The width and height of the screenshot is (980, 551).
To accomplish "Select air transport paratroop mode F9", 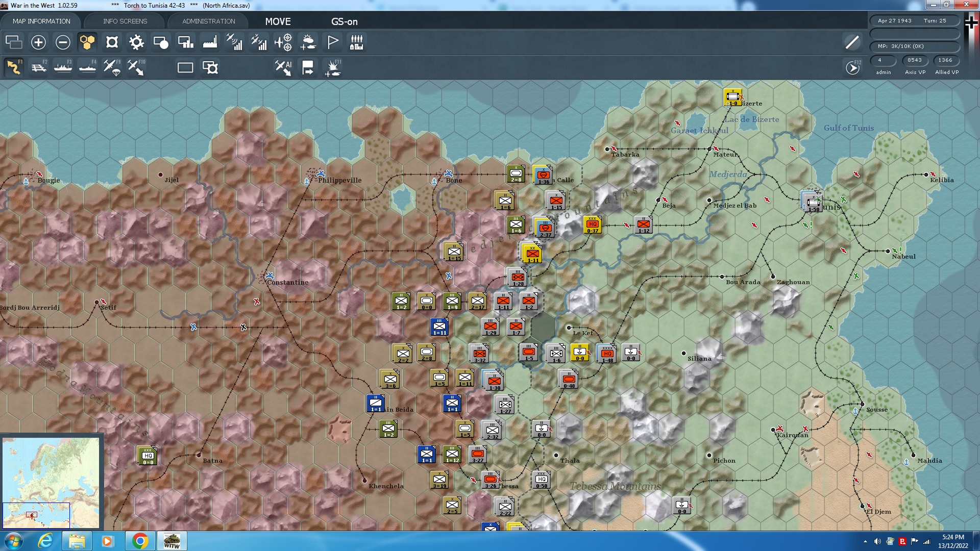I will pyautogui.click(x=112, y=67).
